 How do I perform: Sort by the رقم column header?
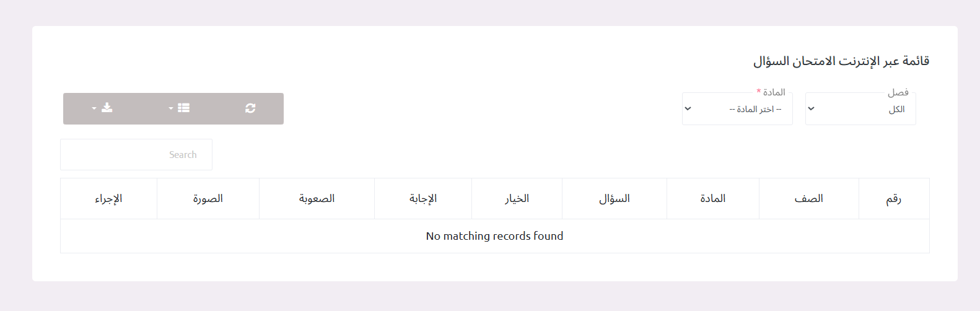893,199
